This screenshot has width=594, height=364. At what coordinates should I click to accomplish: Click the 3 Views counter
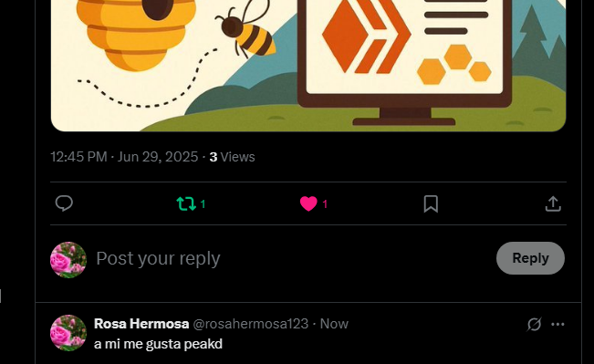pyautogui.click(x=233, y=157)
